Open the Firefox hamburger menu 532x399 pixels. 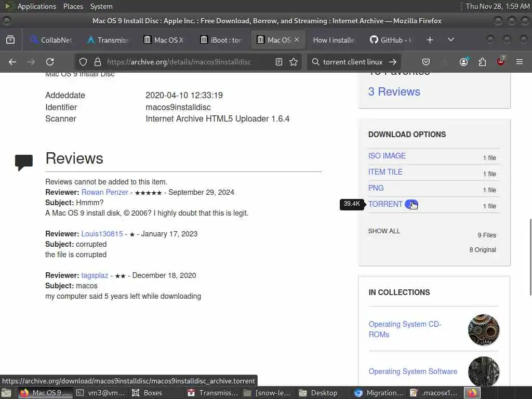(520, 62)
